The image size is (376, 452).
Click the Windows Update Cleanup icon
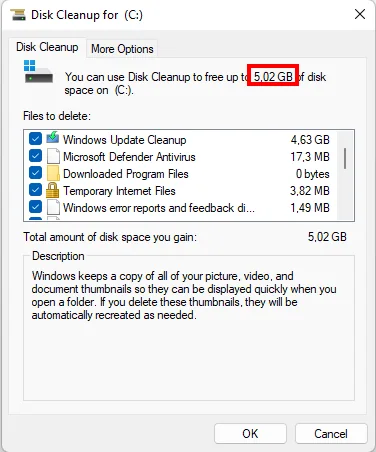(52, 138)
